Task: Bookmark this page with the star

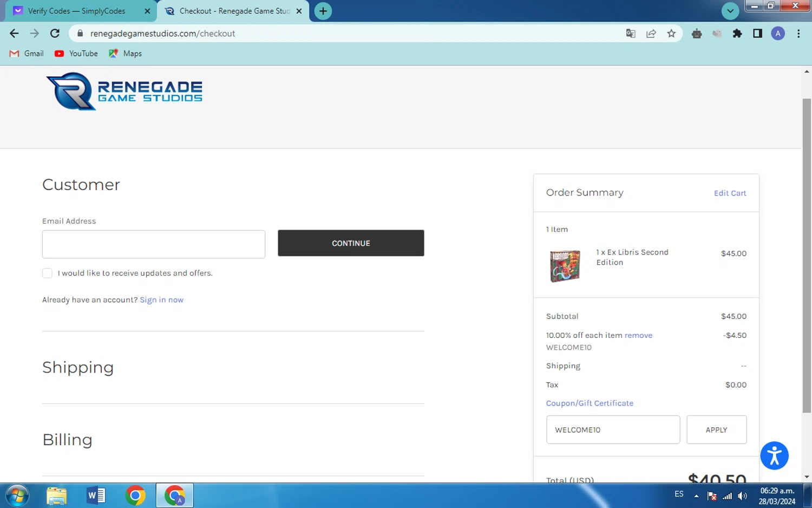Action: (x=671, y=34)
